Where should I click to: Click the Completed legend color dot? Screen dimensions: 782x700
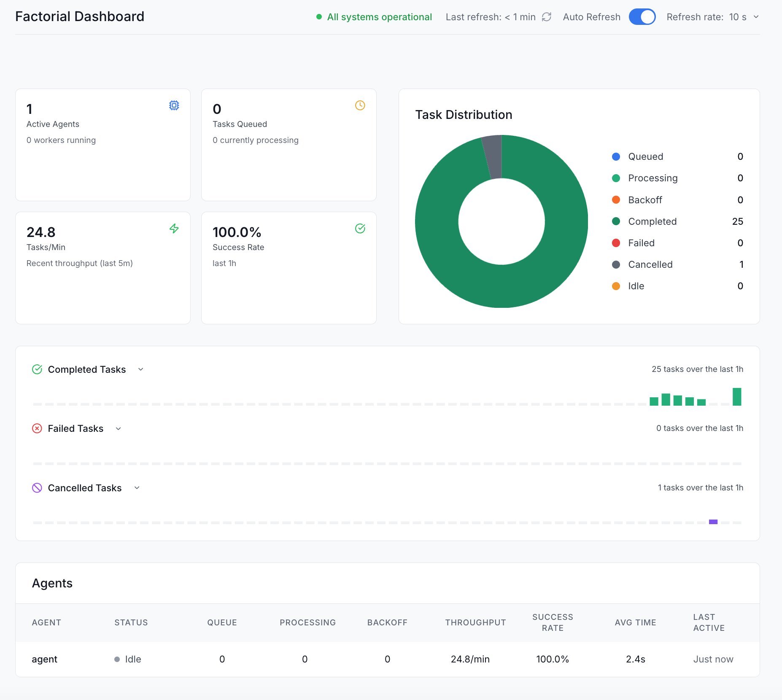616,221
